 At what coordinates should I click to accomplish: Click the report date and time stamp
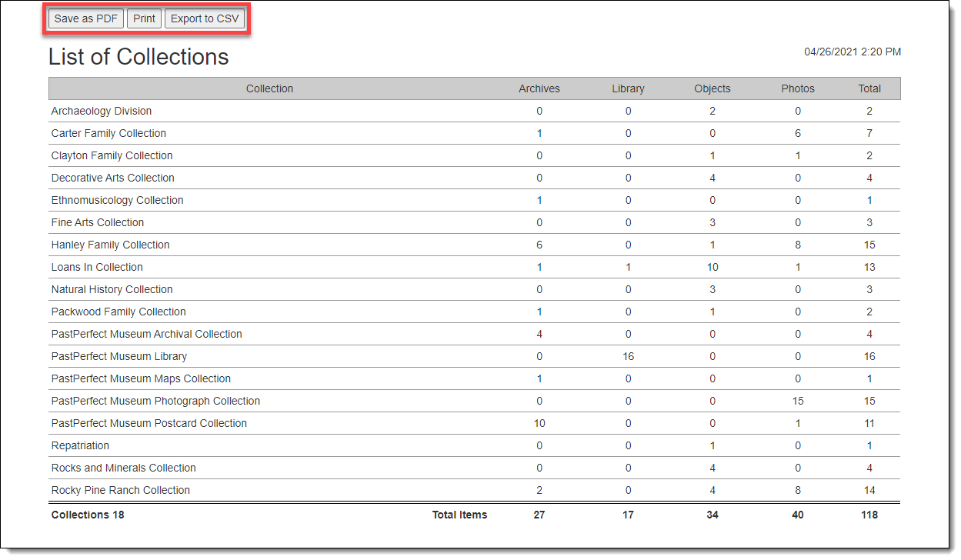click(x=853, y=52)
